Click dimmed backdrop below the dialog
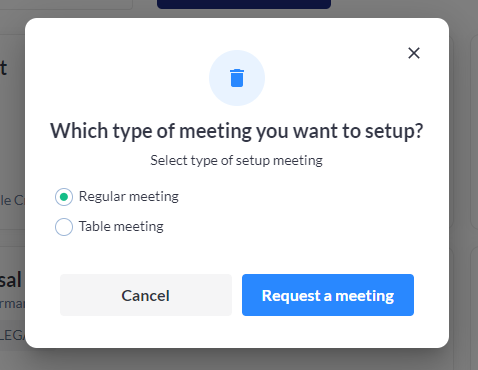Screen dimensions: 478x370 click(237, 360)
